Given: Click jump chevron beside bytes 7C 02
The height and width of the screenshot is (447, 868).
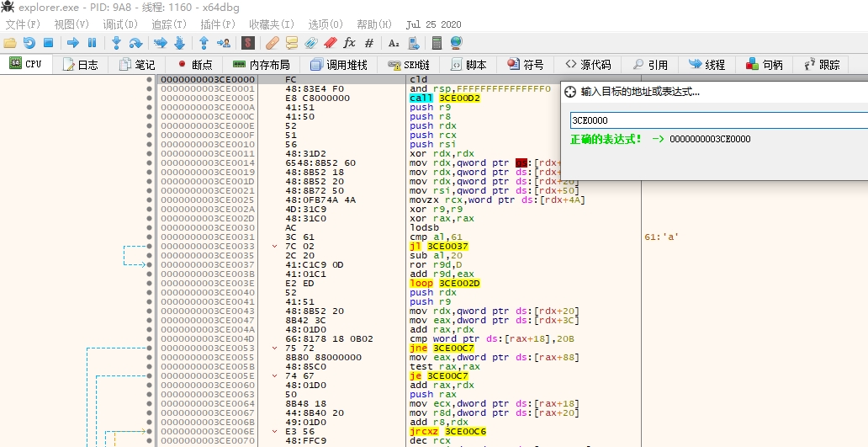Looking at the screenshot, I should [x=275, y=246].
